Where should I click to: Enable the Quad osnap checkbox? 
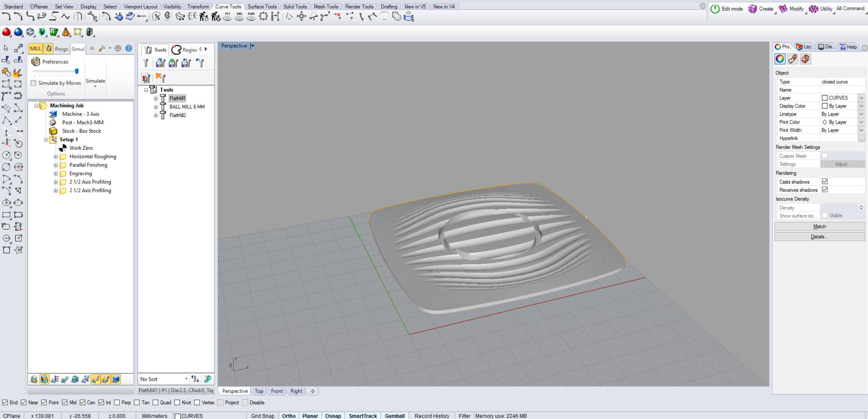click(155, 402)
